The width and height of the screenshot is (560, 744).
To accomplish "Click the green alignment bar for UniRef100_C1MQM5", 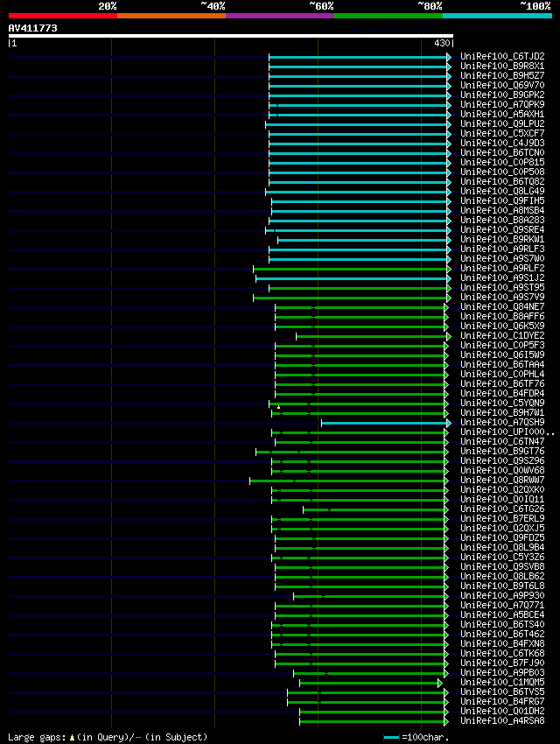I will 369,683.
